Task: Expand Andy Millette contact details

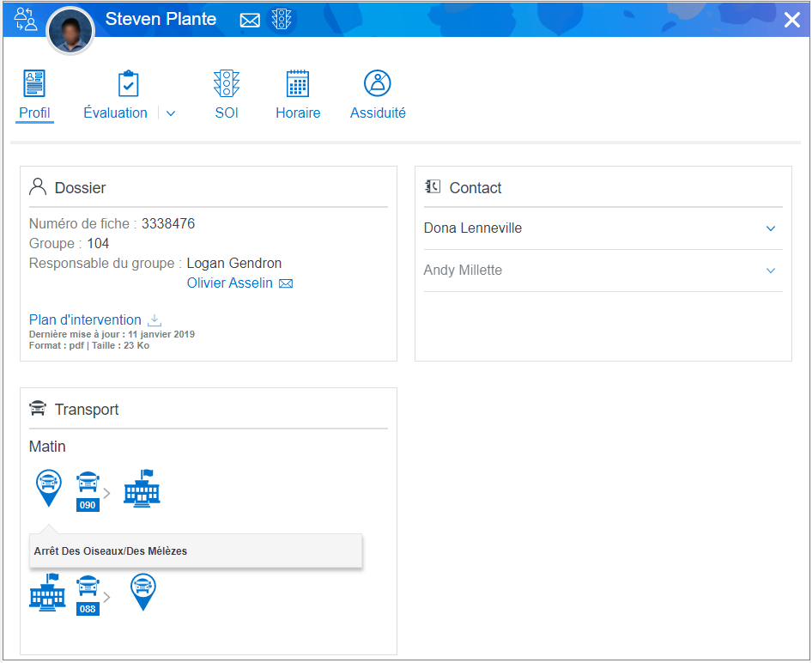Action: (x=770, y=271)
